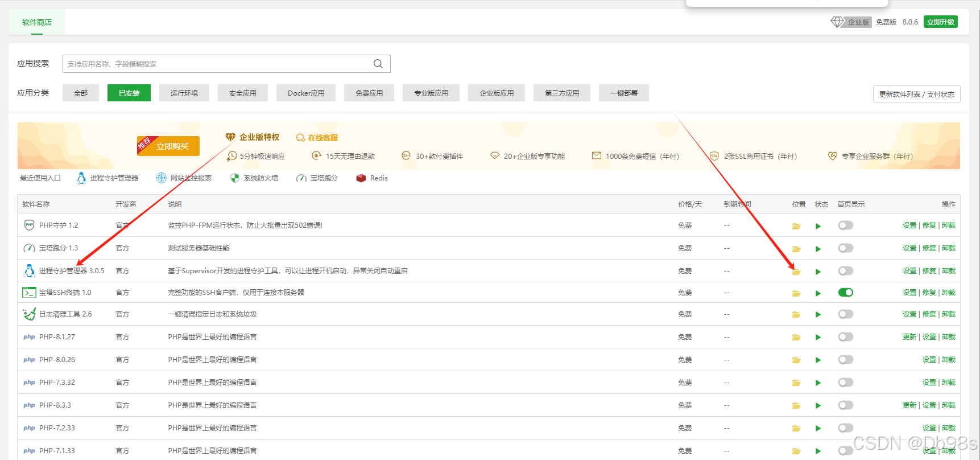980x460 pixels.
Task: Click the 进程守护管理器 penguin icon in list
Action: pos(29,270)
